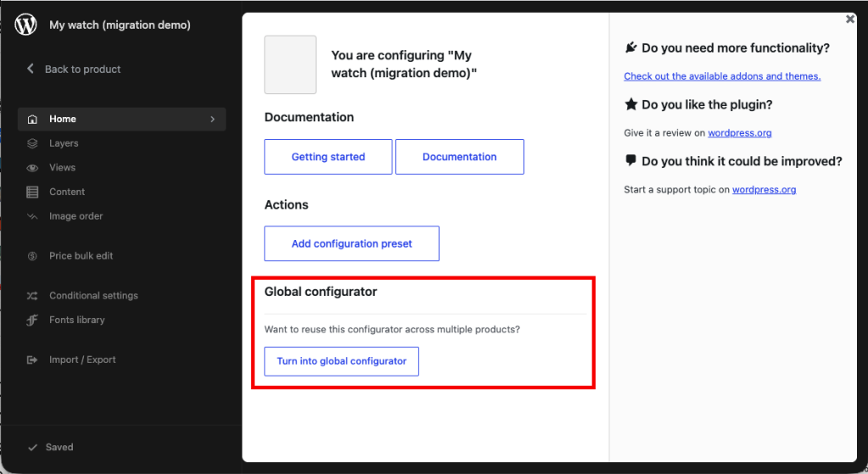Click the speech bubble icon beside improved
The width and height of the screenshot is (868, 474).
631,160
